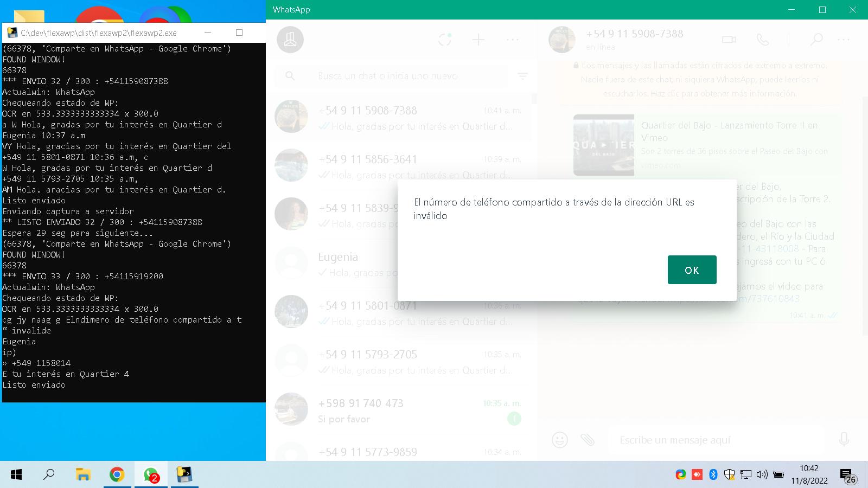The image size is (868, 488).
Task: Click the chat avatar of +54 9 11 5856-3641
Action: [291, 165]
